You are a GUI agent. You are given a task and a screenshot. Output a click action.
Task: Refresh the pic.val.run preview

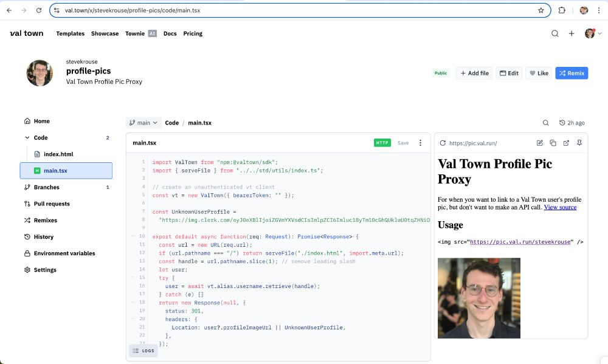pyautogui.click(x=443, y=143)
